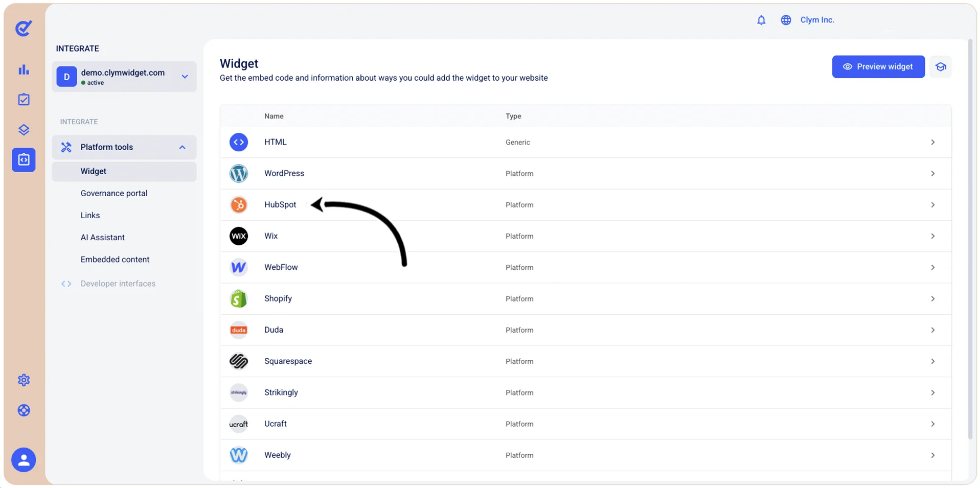The width and height of the screenshot is (980, 488).
Task: Click the Weebly logo icon
Action: (x=239, y=455)
